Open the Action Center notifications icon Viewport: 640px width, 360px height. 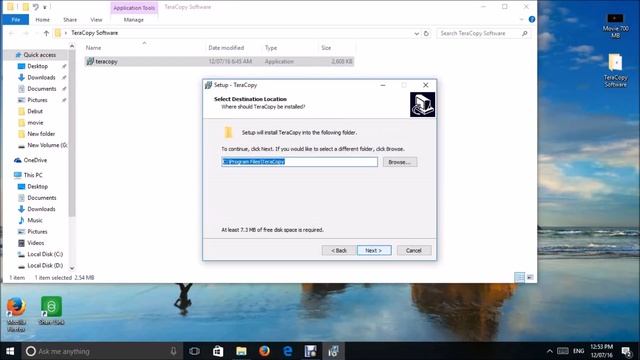[627, 351]
